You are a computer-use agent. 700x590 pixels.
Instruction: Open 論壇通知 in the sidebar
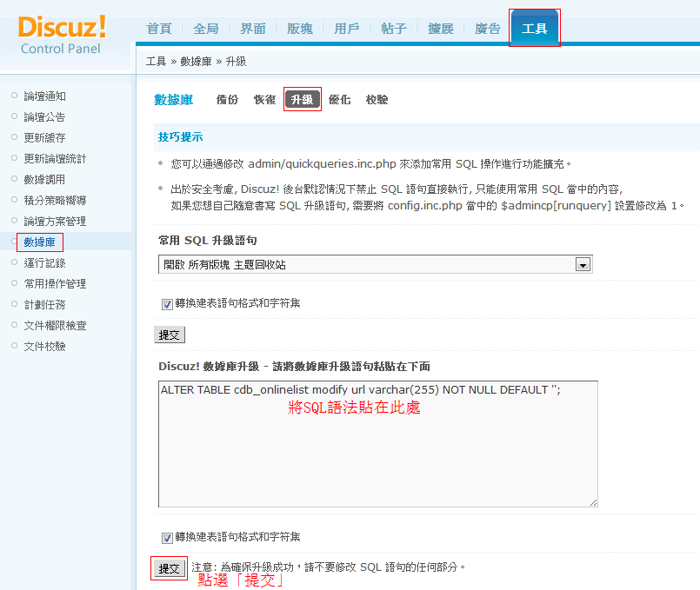tap(44, 96)
